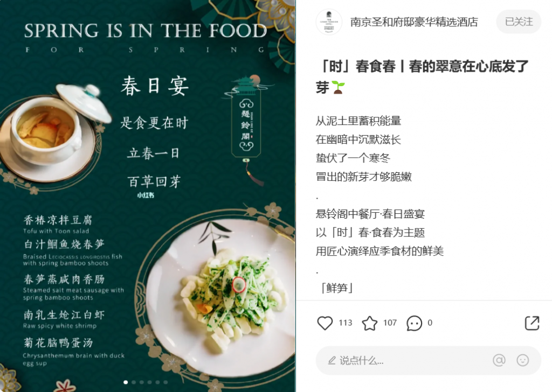Image resolution: width=552 pixels, height=392 pixels.
Task: Open comments via the speech bubble icon
Action: pyautogui.click(x=414, y=323)
